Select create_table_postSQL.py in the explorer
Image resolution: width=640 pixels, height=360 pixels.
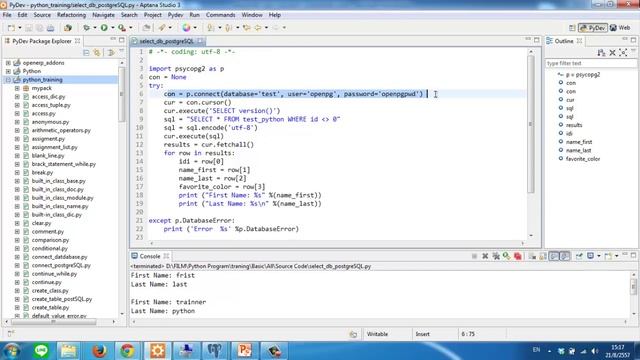click(x=62, y=299)
